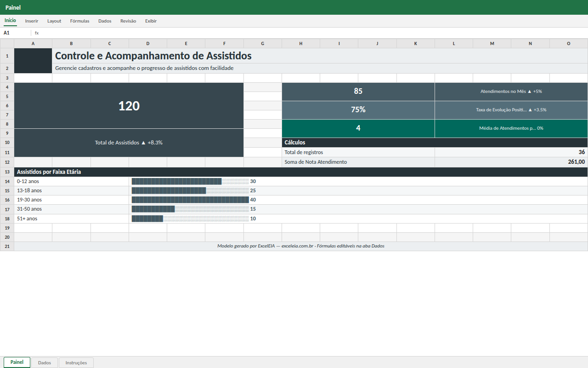Click the 13-18 anos row label
Viewport: 588px width, 368px height.
tap(72, 190)
